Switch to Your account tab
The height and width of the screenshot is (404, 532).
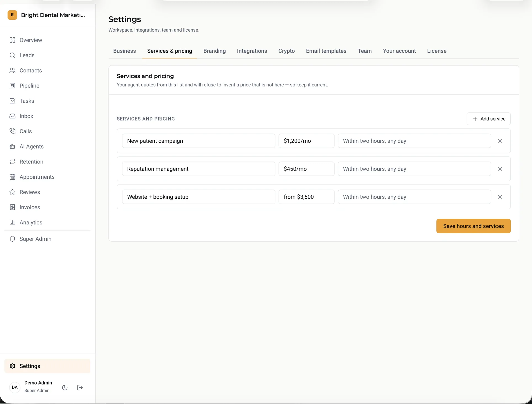coord(399,51)
